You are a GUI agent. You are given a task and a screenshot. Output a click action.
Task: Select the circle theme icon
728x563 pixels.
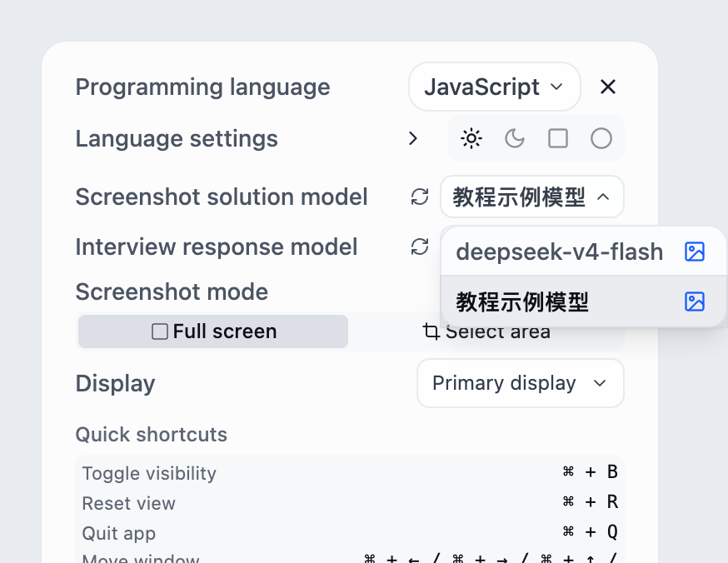pyautogui.click(x=601, y=138)
